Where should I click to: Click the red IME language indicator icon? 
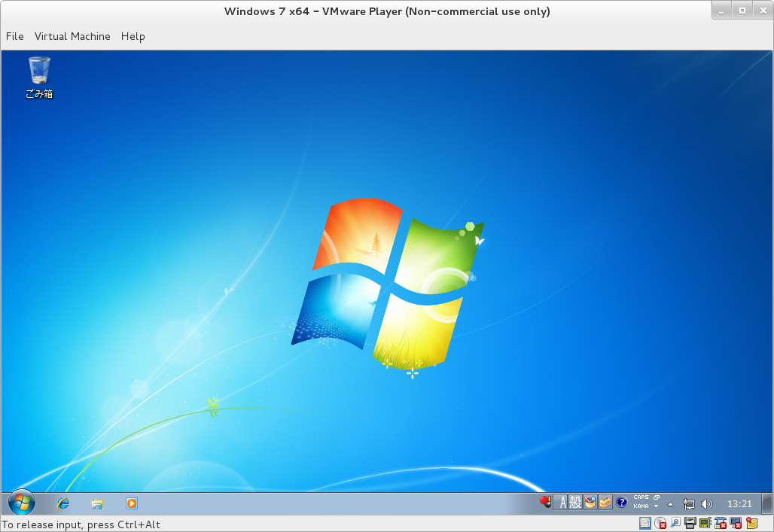(x=545, y=502)
